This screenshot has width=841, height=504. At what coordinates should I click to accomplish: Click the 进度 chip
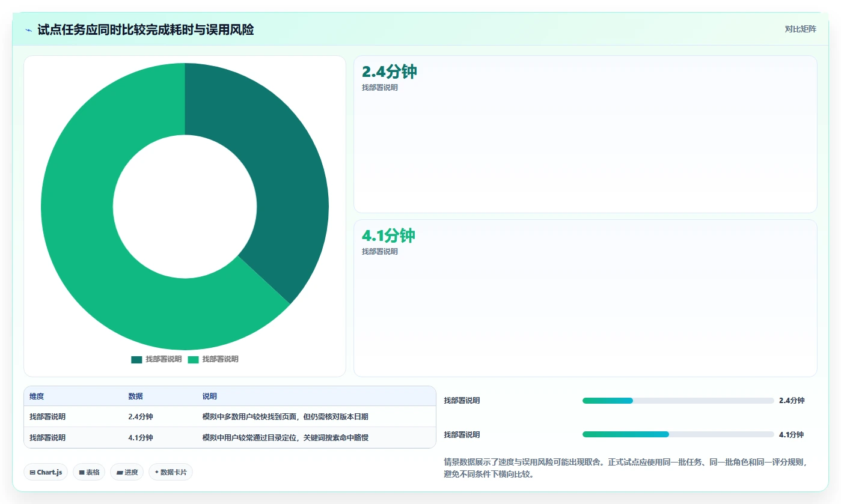(x=127, y=472)
